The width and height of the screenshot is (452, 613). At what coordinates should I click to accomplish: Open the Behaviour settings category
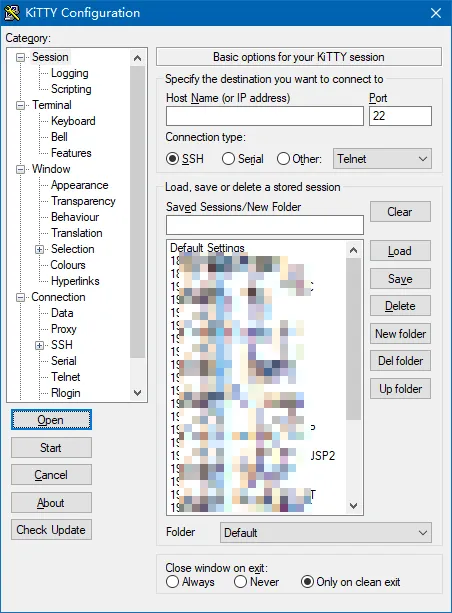75,217
